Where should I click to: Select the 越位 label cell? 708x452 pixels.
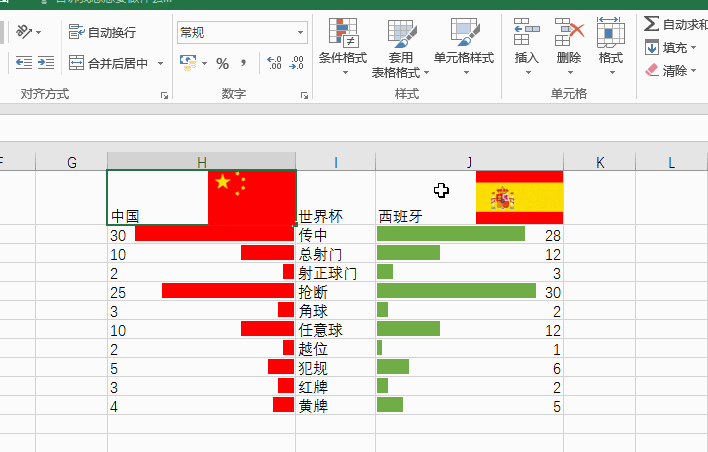335,349
